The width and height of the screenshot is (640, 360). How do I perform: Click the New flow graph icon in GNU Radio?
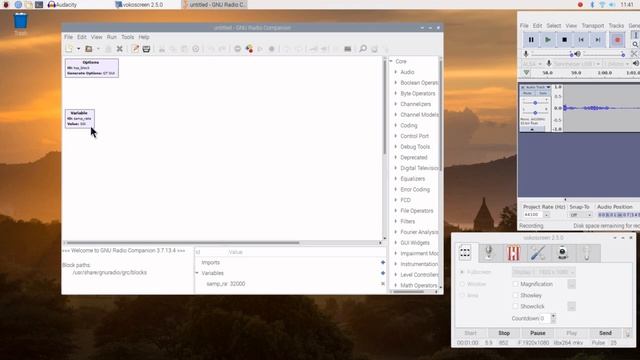coord(69,49)
